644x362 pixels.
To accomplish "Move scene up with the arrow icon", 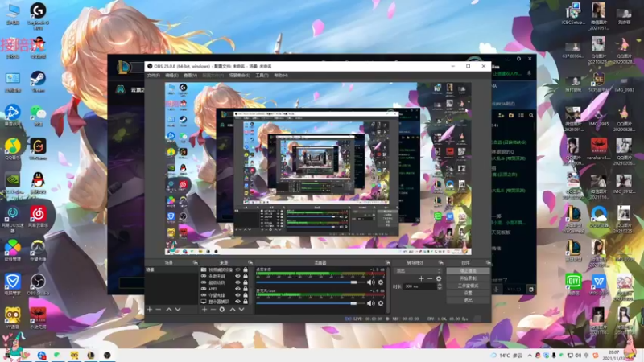I will click(169, 309).
